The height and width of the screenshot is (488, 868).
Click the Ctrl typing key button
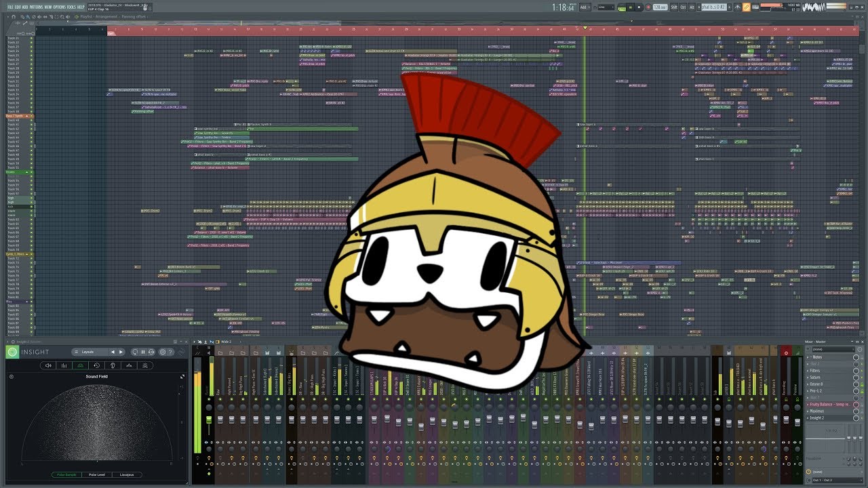[683, 7]
